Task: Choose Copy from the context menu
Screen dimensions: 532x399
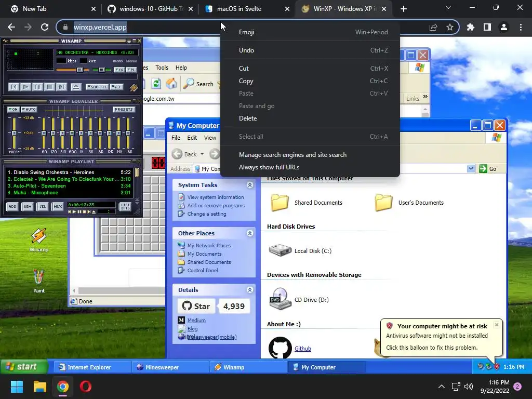Action: pyautogui.click(x=310, y=81)
